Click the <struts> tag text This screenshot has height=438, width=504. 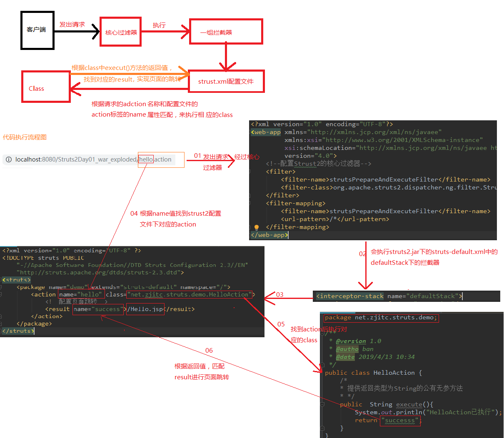pyautogui.click(x=16, y=280)
